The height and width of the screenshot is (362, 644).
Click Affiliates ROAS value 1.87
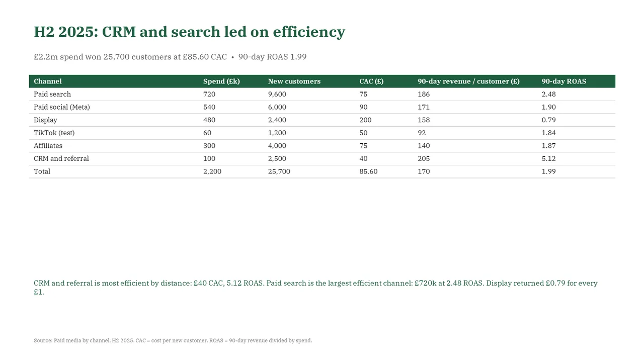click(x=549, y=146)
